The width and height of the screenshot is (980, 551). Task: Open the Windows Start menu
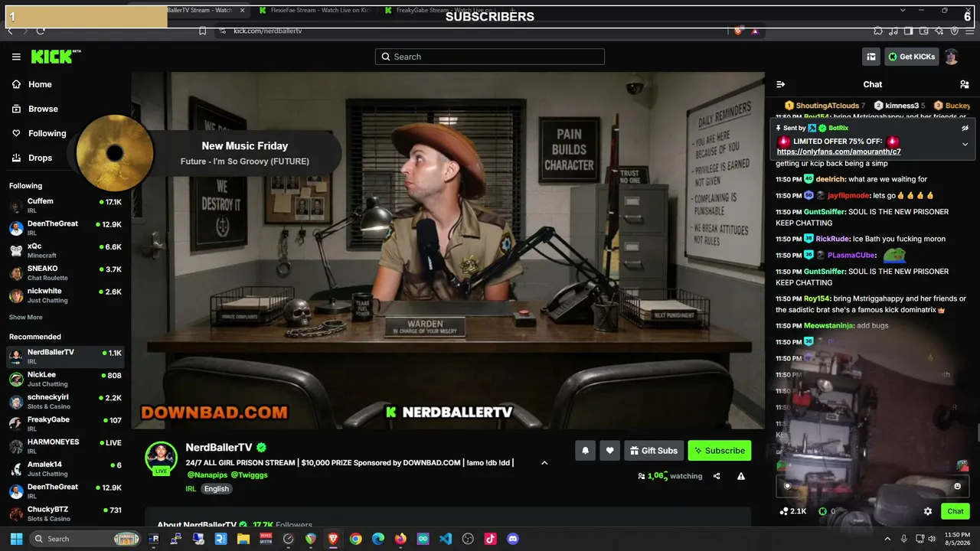(x=16, y=539)
